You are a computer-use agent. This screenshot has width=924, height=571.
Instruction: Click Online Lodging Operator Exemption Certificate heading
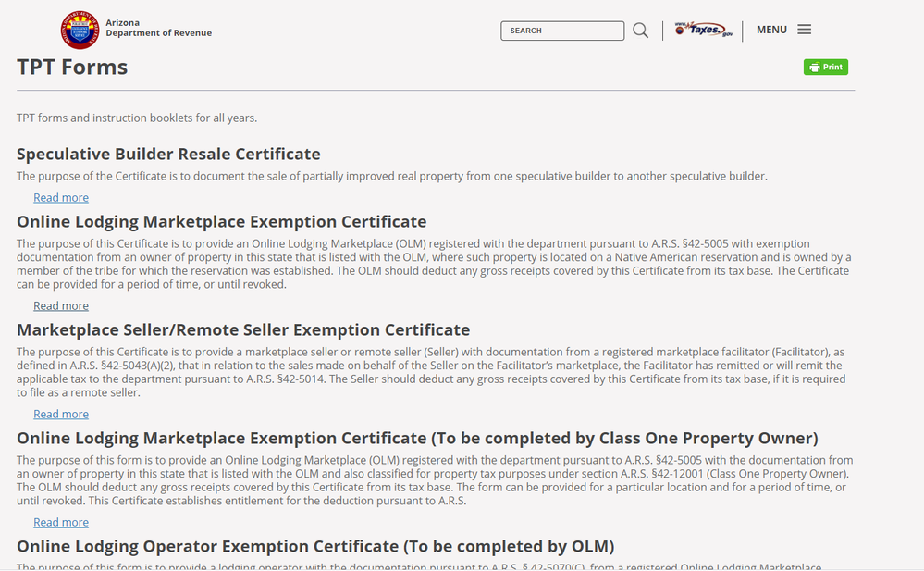pyautogui.click(x=314, y=546)
